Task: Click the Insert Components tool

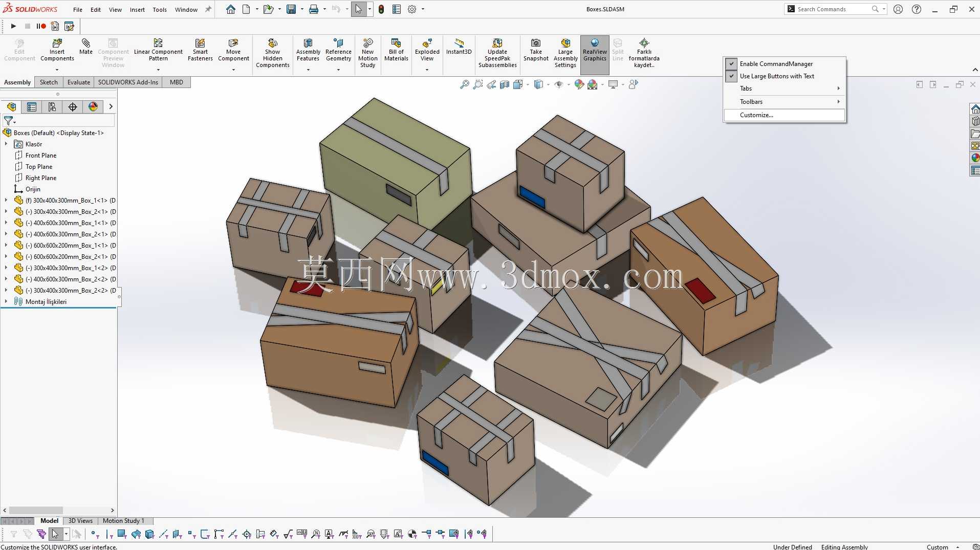Action: coord(57,50)
